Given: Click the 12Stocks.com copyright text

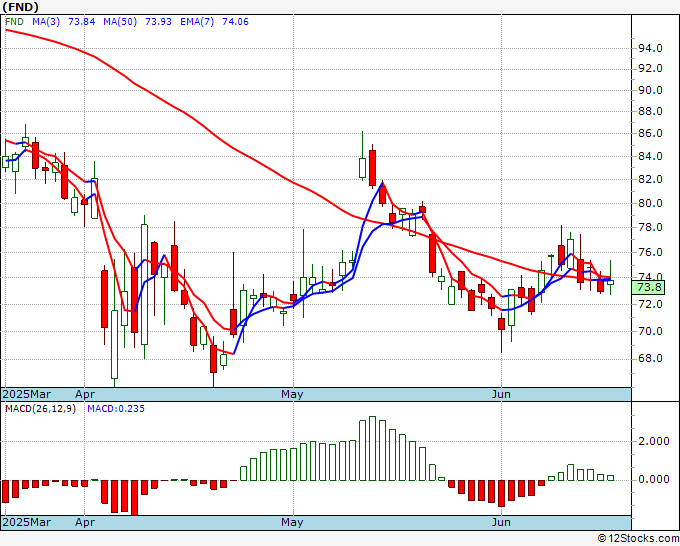Looking at the screenshot, I should [x=638, y=539].
